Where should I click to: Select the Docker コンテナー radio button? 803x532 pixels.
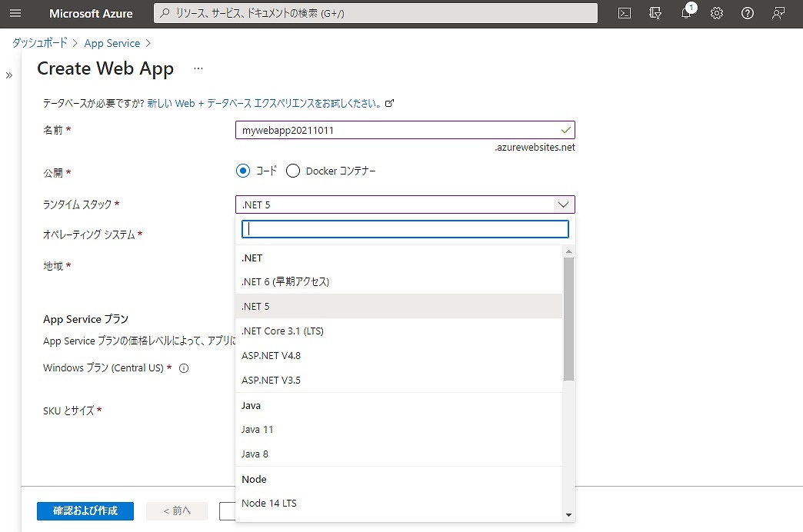click(x=292, y=171)
